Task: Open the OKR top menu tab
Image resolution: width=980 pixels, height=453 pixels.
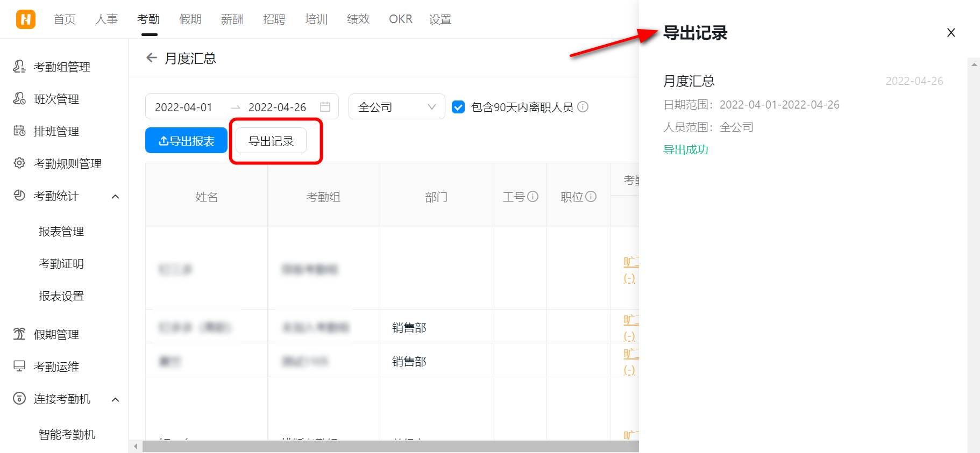Action: click(400, 19)
